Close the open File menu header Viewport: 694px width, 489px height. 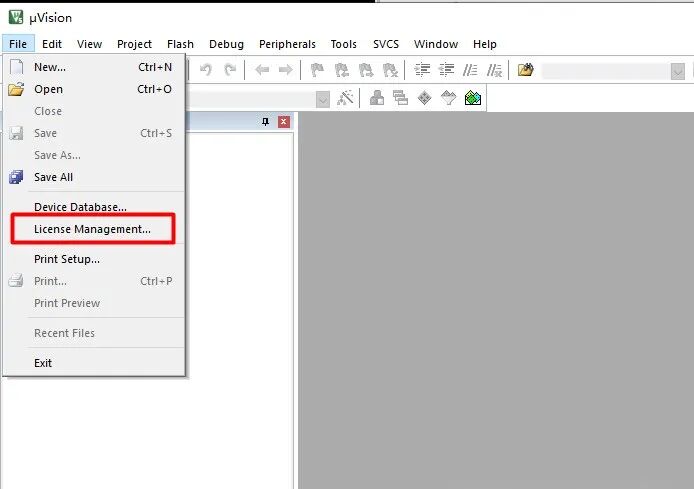tap(18, 44)
